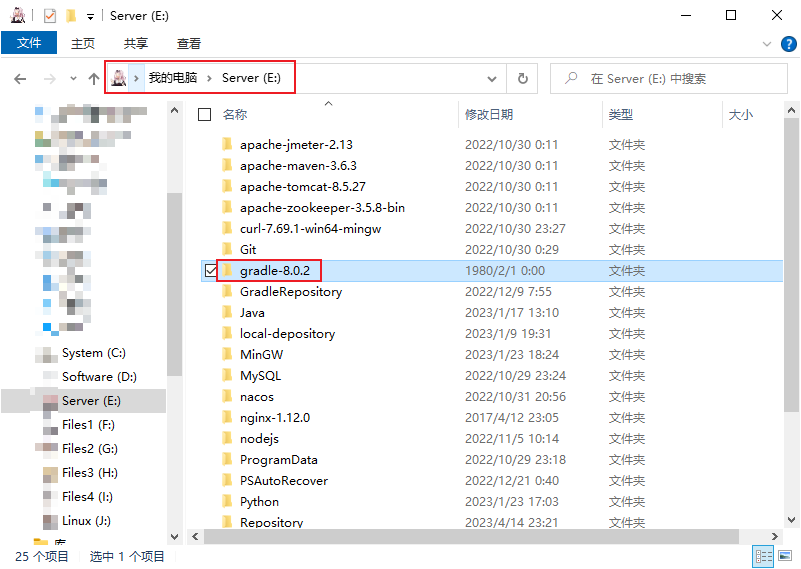Expand the ribbon using the chevron near Help
The width and height of the screenshot is (801, 569).
click(768, 44)
